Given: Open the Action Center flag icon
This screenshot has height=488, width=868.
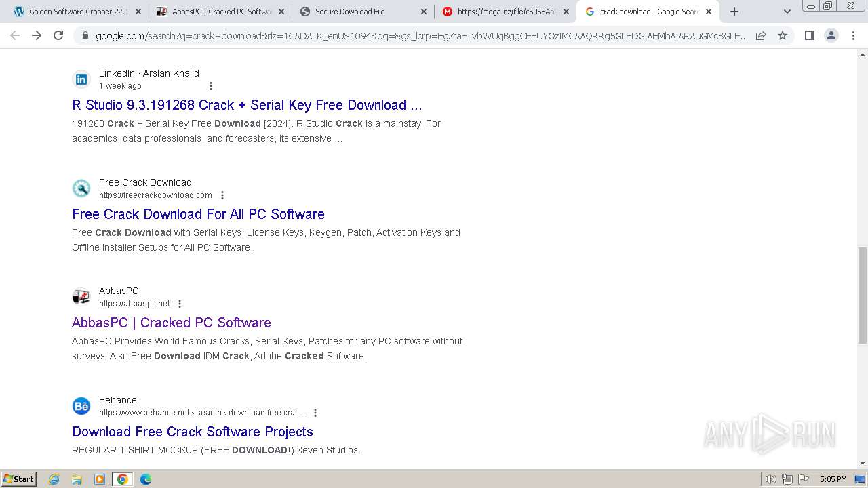Looking at the screenshot, I should pos(803,479).
